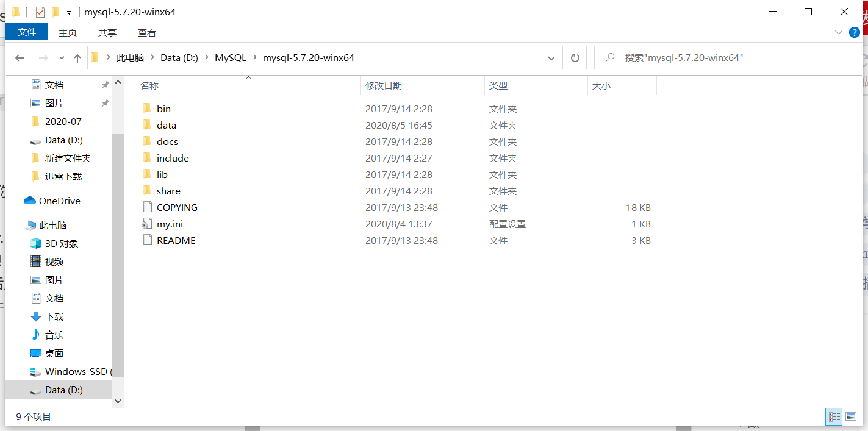
Task: Click the navigation pane scrollbar thumb
Action: (x=118, y=255)
